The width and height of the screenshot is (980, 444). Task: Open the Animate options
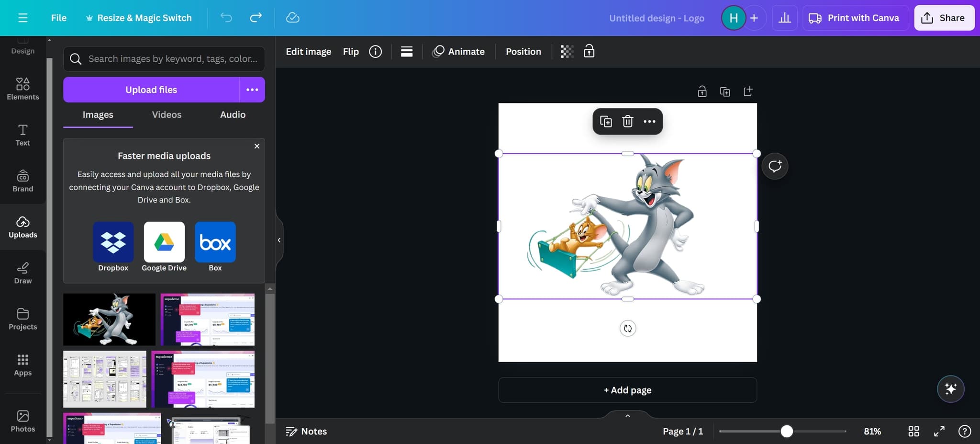point(458,51)
